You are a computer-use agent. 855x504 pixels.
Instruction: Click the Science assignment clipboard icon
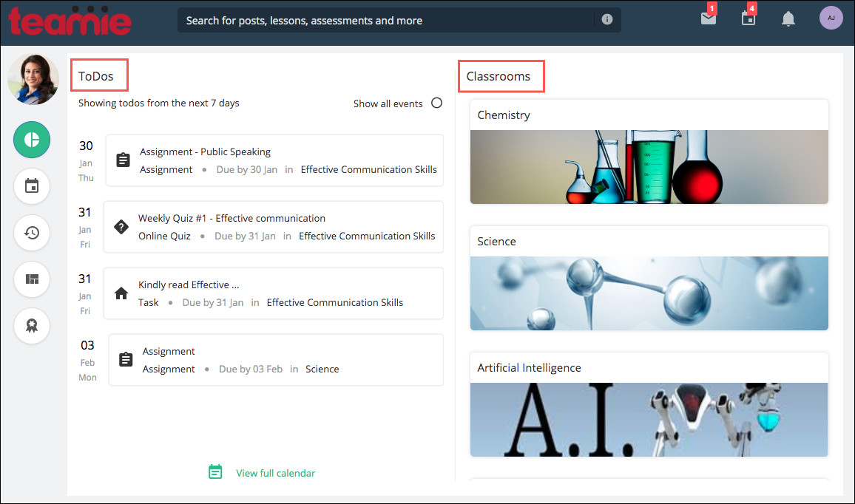[x=126, y=360]
